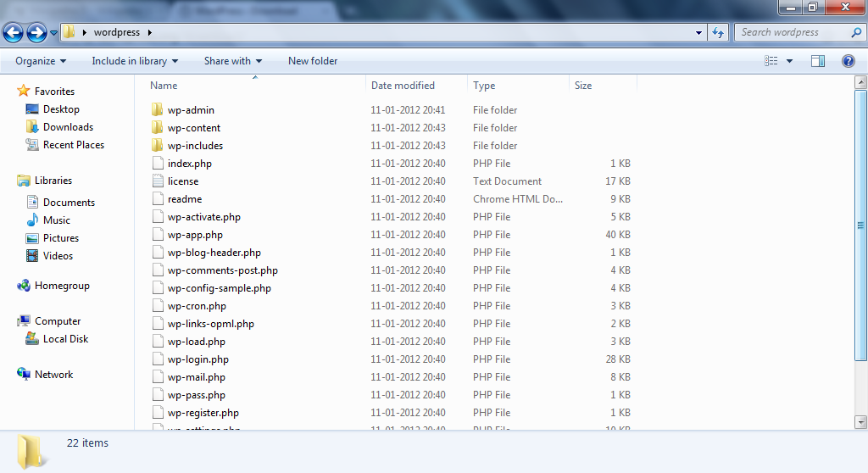This screenshot has height=473, width=868.
Task: Create a New folder
Action: (313, 61)
